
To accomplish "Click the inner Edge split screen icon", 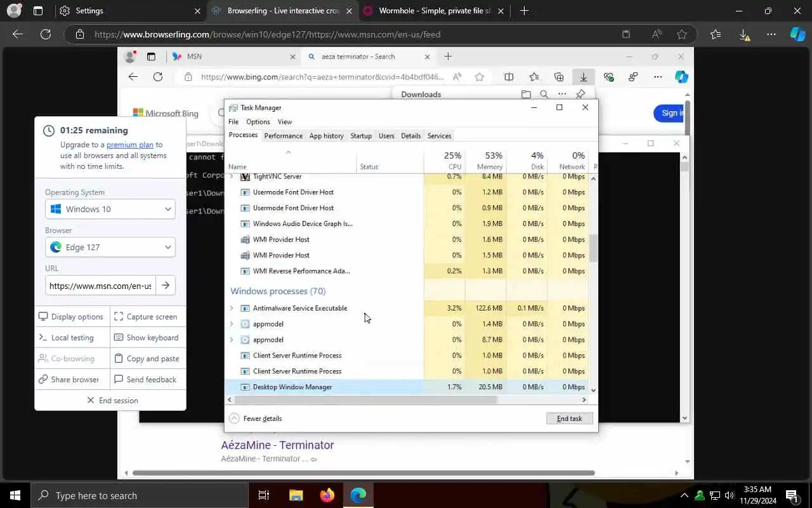I will pyautogui.click(x=509, y=77).
